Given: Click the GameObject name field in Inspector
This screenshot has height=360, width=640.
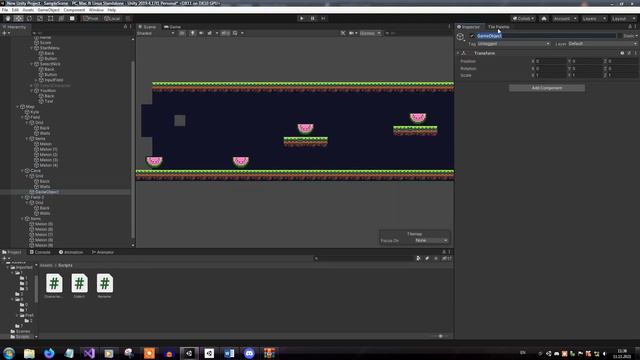Looking at the screenshot, I should click(546, 36).
